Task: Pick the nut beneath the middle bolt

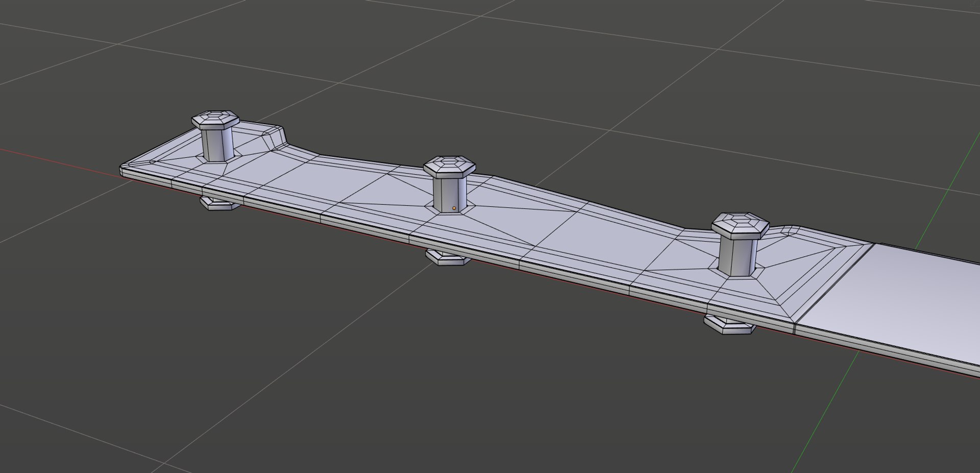Action: (448, 257)
